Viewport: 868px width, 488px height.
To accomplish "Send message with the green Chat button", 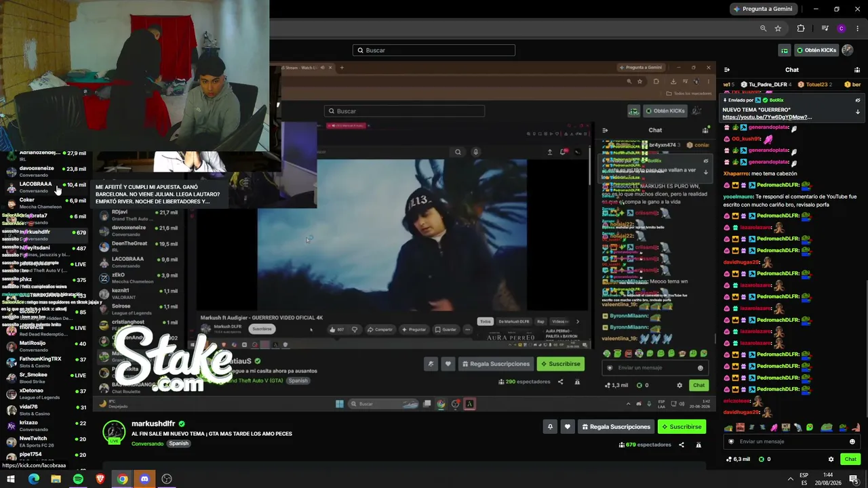I will tap(850, 459).
